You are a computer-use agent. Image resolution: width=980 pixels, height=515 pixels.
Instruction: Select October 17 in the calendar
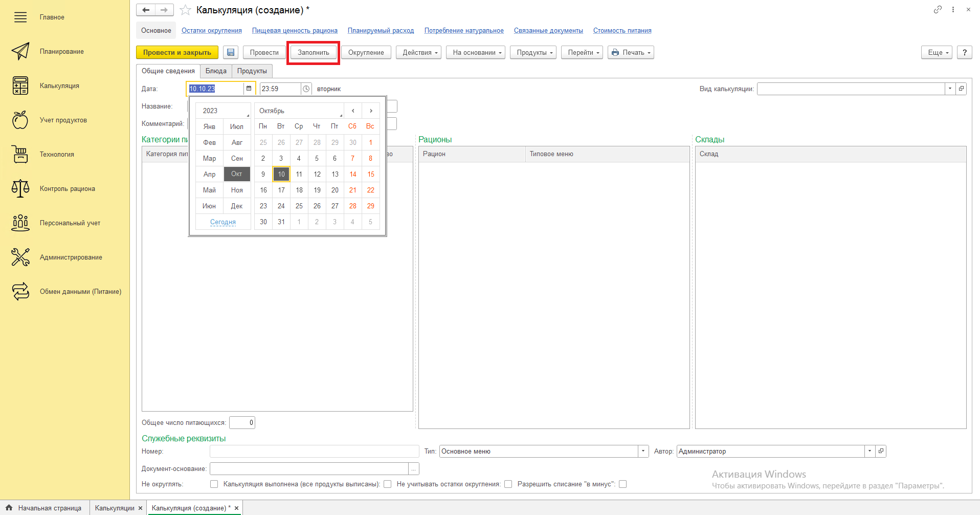tap(281, 190)
